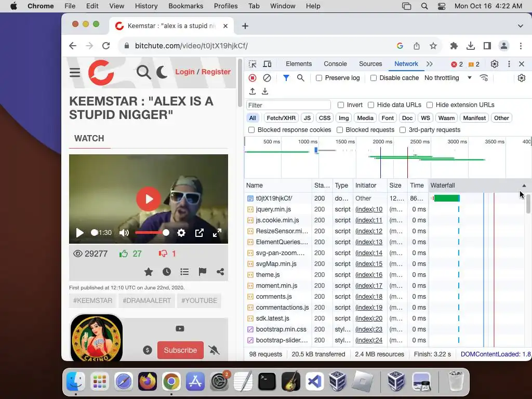Focus the network Filter field

click(x=288, y=105)
